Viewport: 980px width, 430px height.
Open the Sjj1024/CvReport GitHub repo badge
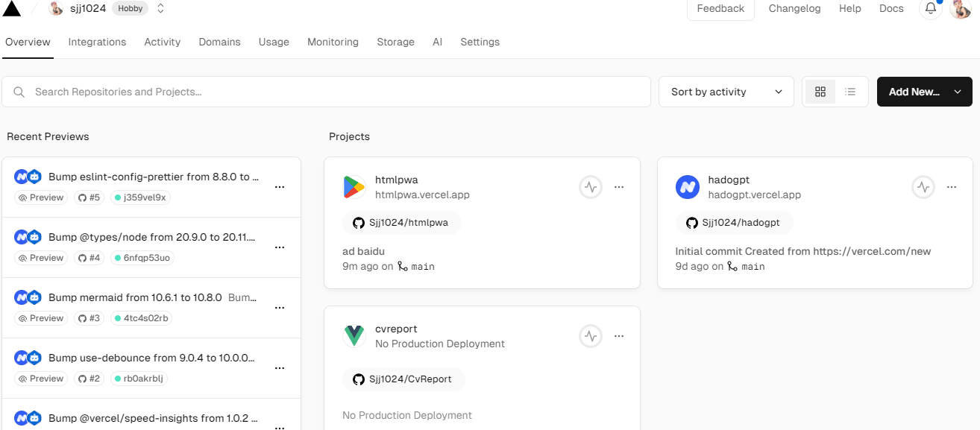(403, 379)
